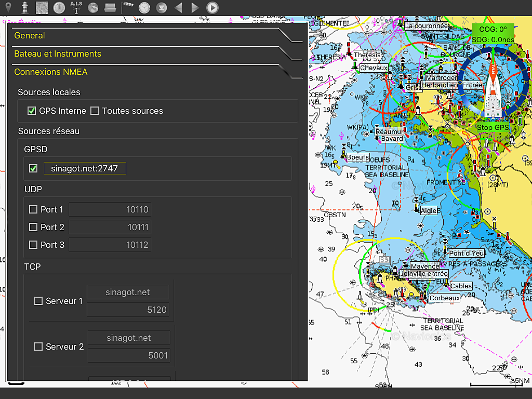Uncheck the GPS Interne checkbox
This screenshot has height=399, width=532.
pos(32,111)
